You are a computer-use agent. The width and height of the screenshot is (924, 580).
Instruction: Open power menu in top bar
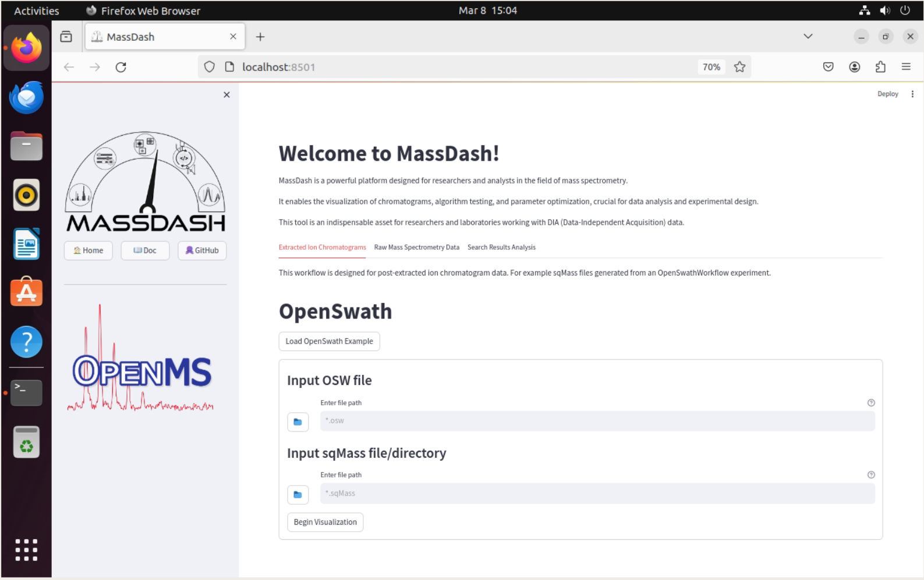905,10
